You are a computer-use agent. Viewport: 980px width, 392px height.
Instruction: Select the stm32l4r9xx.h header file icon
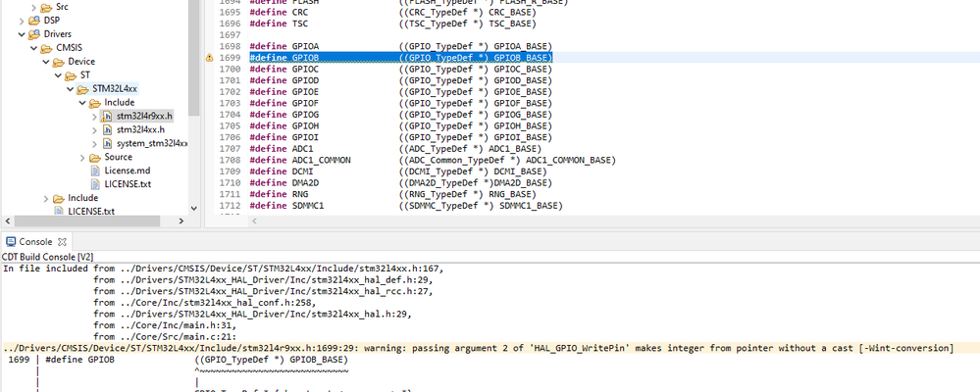coord(107,116)
